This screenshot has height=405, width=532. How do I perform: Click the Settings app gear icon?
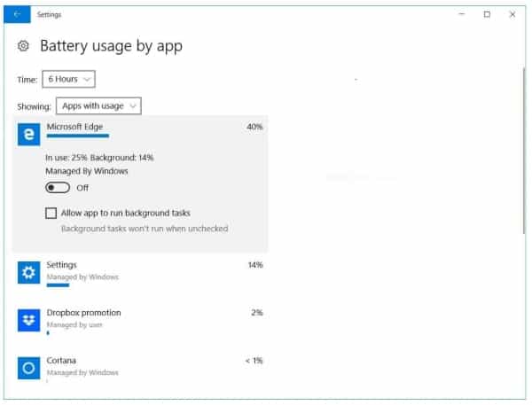pyautogui.click(x=29, y=273)
